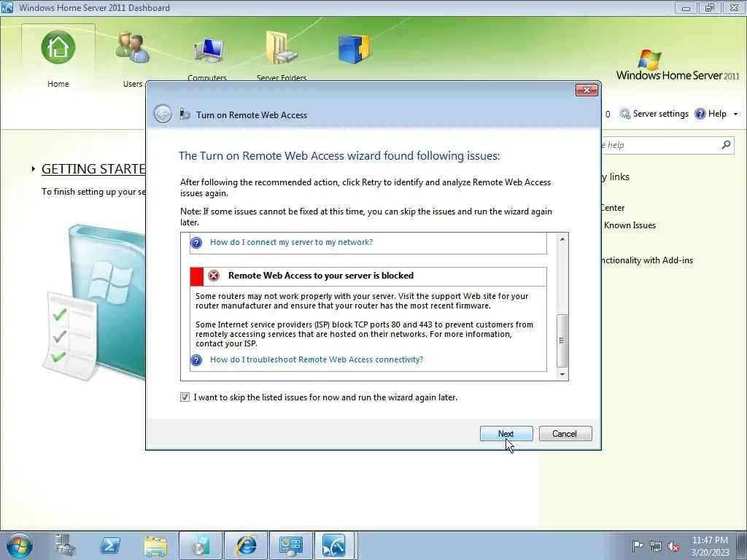Open taskbar item left of Internet Explorer

click(x=201, y=545)
